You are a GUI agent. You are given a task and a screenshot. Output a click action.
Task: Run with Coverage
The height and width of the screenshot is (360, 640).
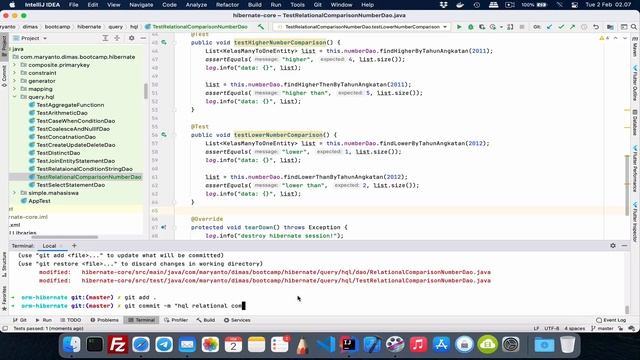tap(482, 27)
